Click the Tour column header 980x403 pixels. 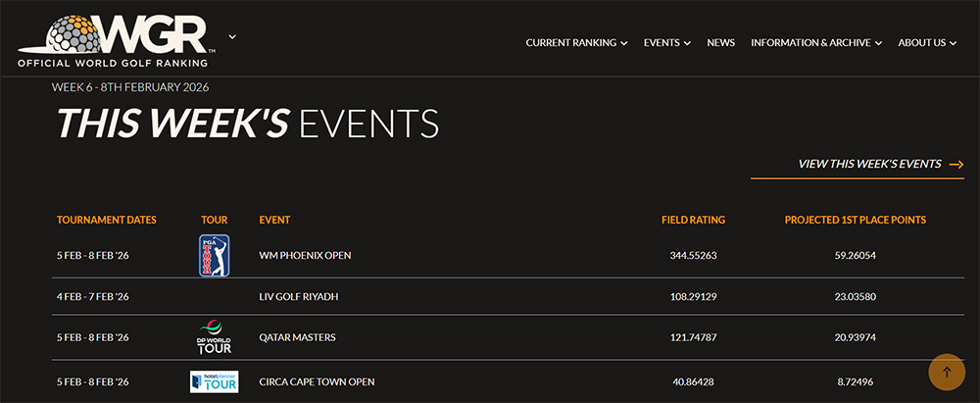[215, 220]
